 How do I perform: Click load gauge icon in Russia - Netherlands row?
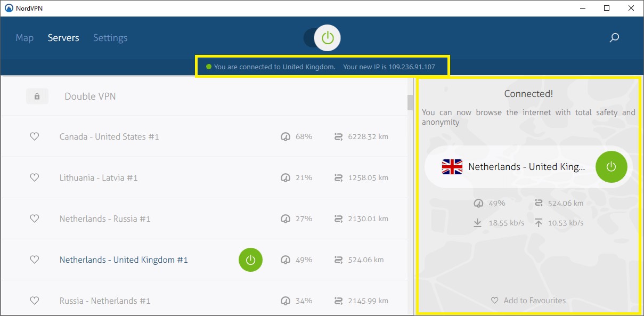pyautogui.click(x=286, y=301)
